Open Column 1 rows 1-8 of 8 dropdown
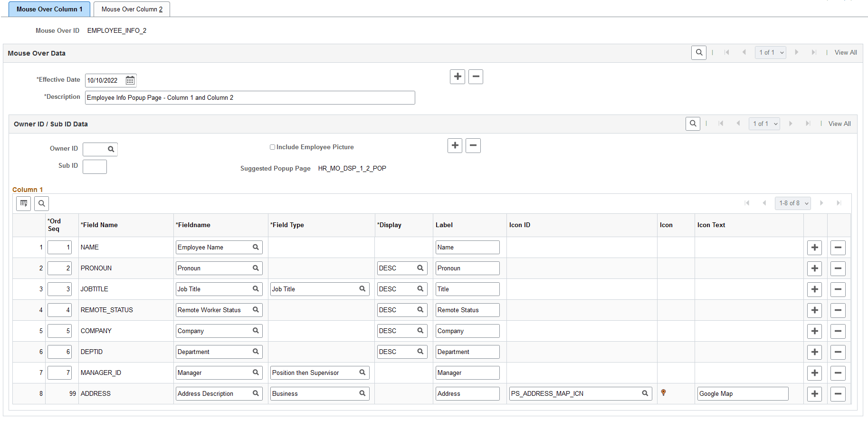The height and width of the screenshot is (421, 868). (793, 203)
